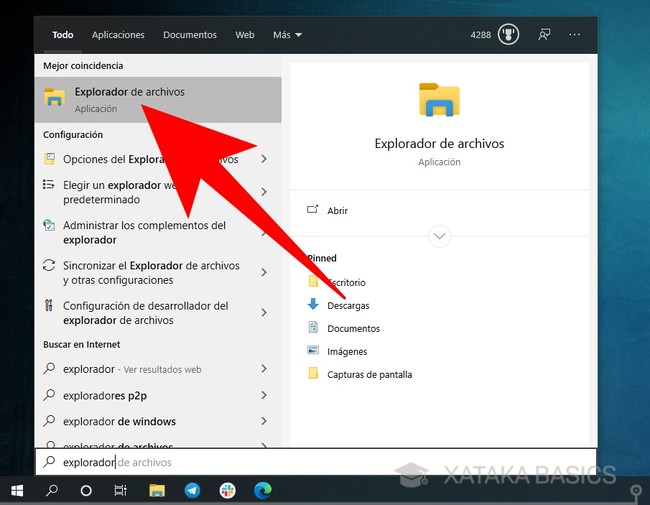Click the Windows Start button
This screenshot has height=505, width=650.
tap(17, 491)
